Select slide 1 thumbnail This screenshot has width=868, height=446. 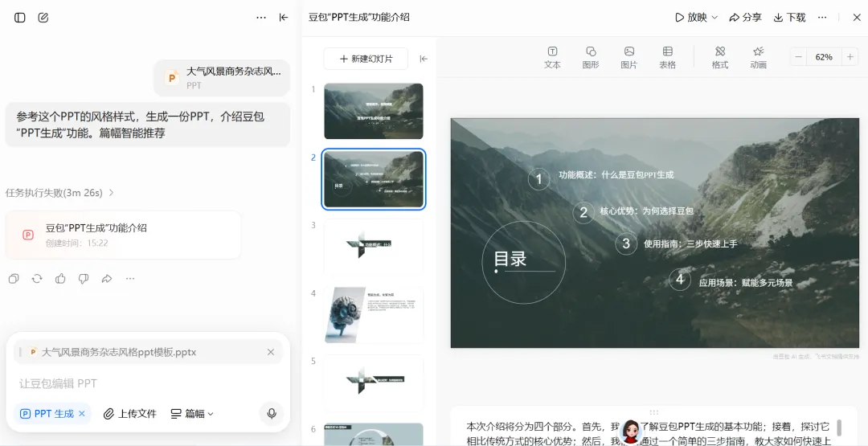pos(374,111)
